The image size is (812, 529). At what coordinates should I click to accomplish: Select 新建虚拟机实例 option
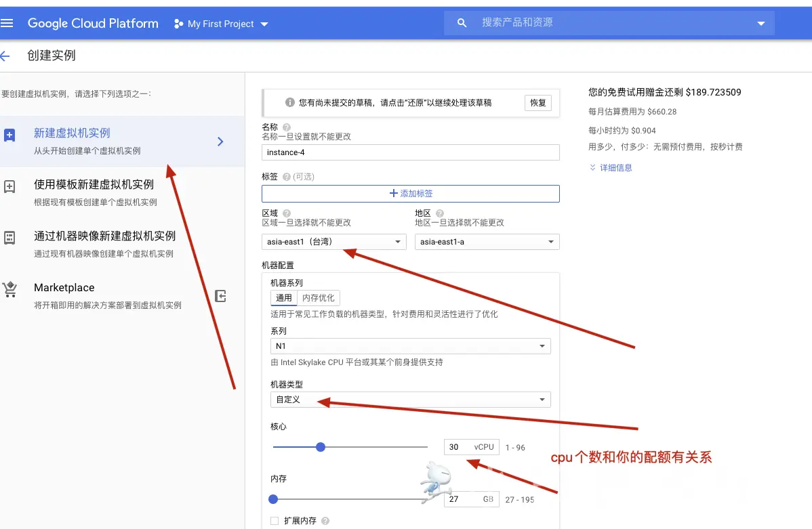[122, 142]
